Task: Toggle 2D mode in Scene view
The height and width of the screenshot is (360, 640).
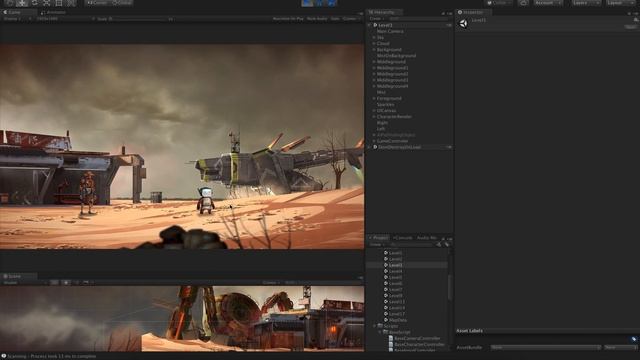Action: tap(54, 282)
